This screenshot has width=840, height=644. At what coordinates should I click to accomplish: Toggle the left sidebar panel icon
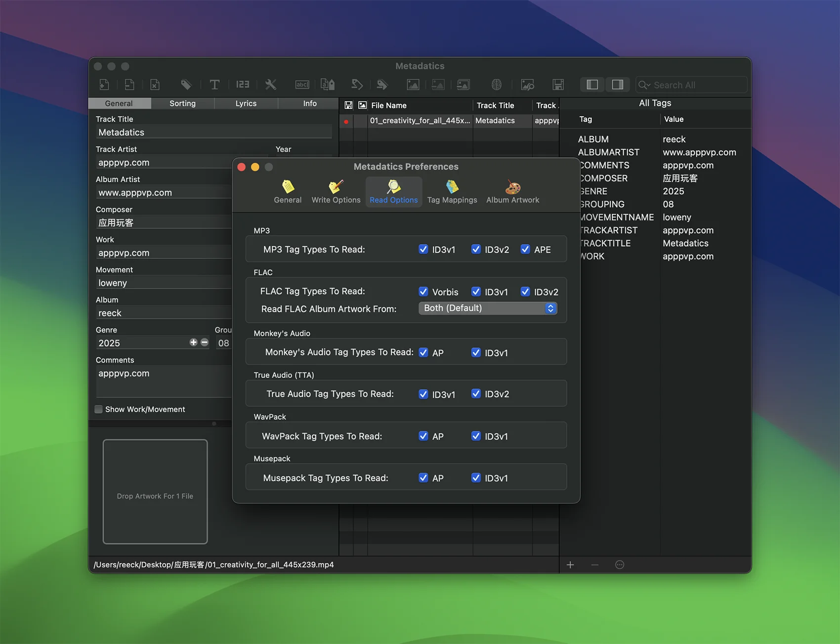pos(592,85)
